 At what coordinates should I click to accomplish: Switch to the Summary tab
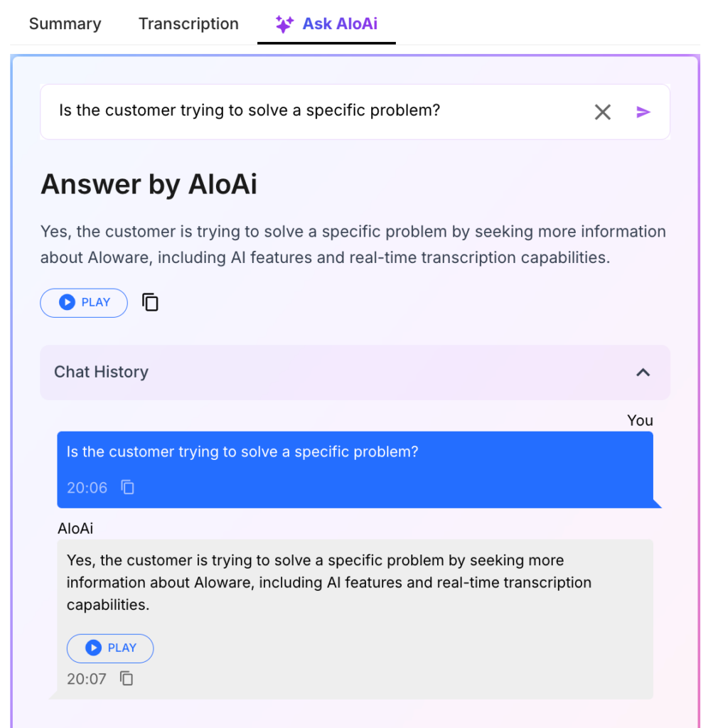point(65,23)
